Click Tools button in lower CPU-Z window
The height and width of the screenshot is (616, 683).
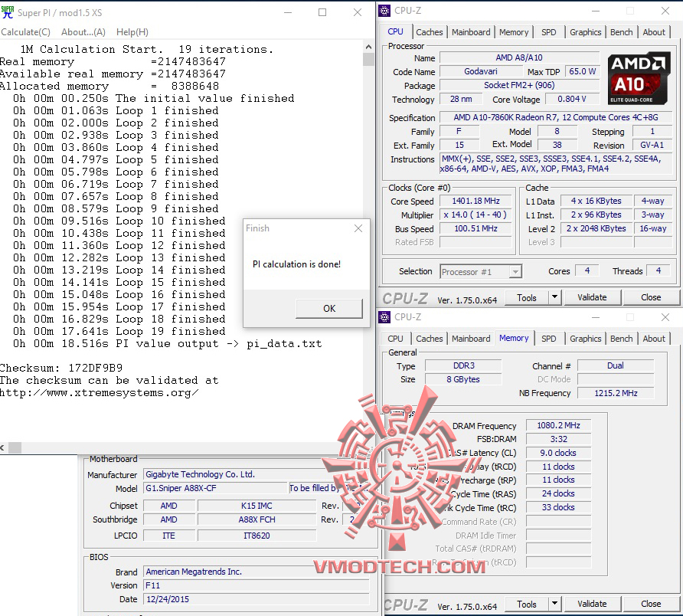point(527,605)
